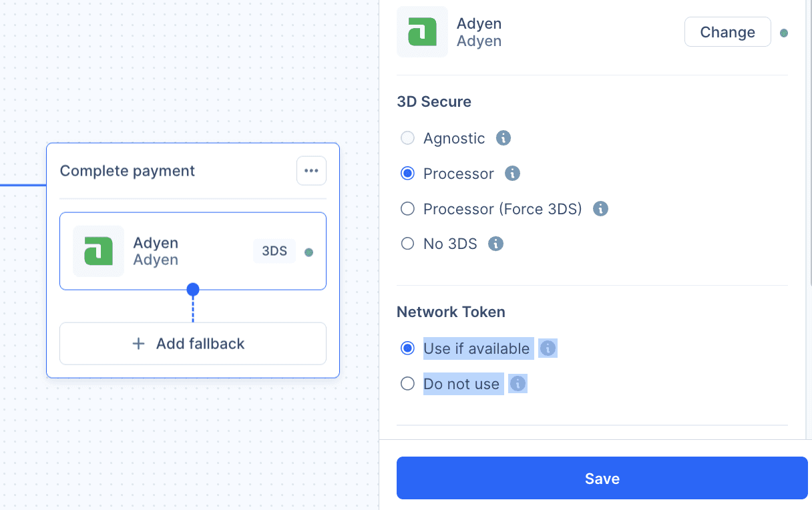Click info icon next to Do not use

click(518, 384)
